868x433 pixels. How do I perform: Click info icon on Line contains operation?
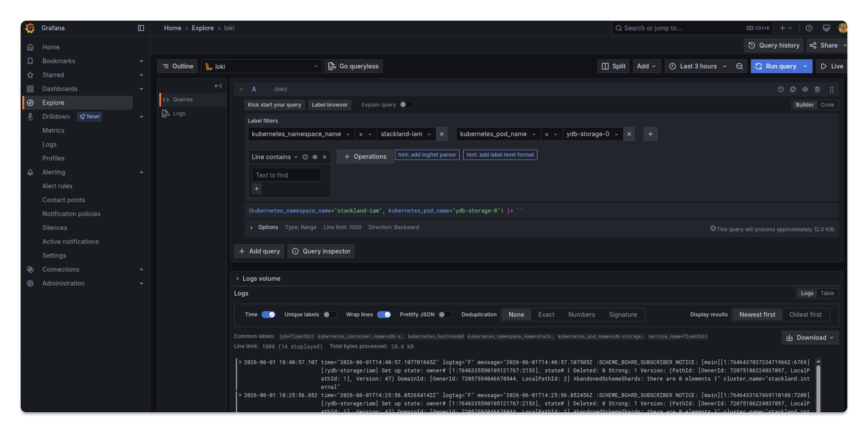point(305,157)
